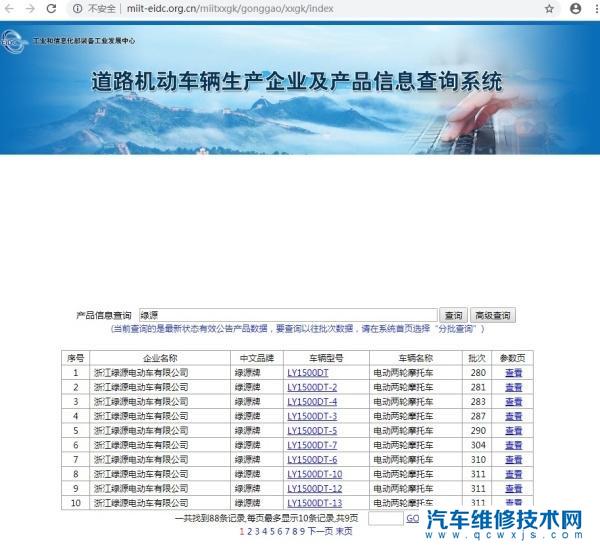
Task: Click the browser forward arrow
Action: [x=30, y=8]
